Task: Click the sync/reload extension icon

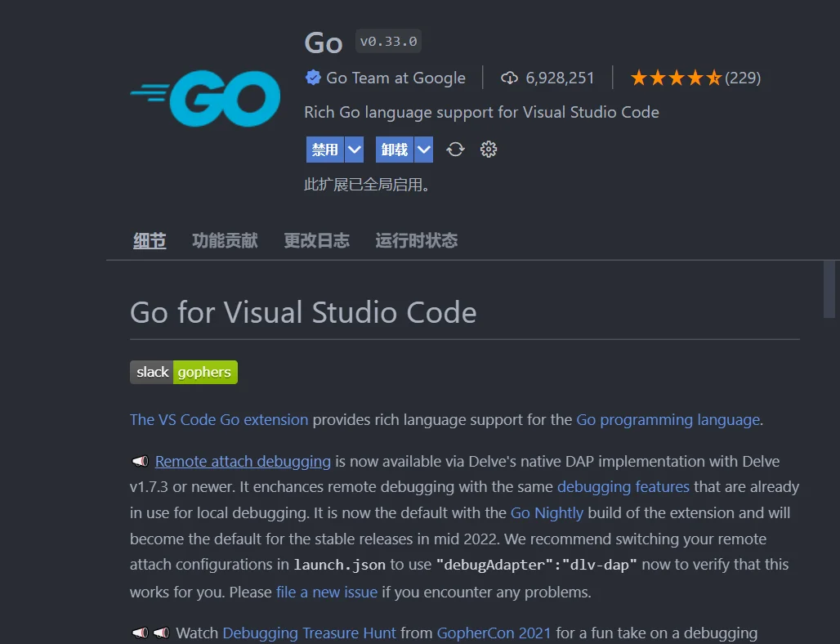Action: pyautogui.click(x=455, y=150)
